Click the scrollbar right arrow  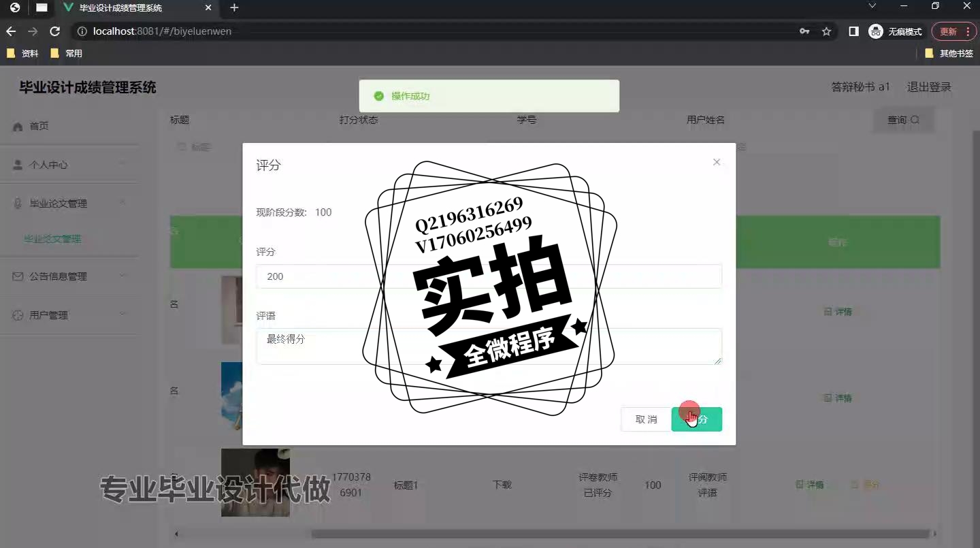click(935, 534)
